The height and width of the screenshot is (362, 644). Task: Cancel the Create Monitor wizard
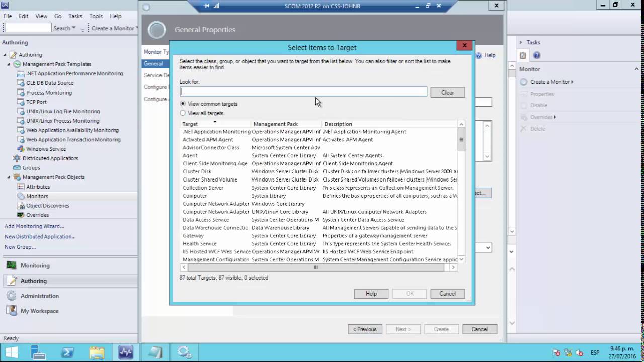coord(479,329)
